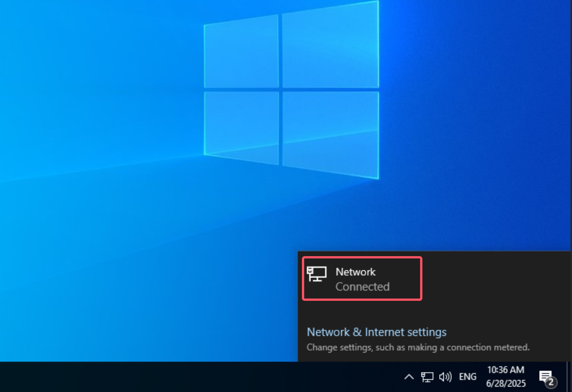Expand the hidden tray icons chevron
Viewport: 572px width, 392px height.
click(409, 377)
